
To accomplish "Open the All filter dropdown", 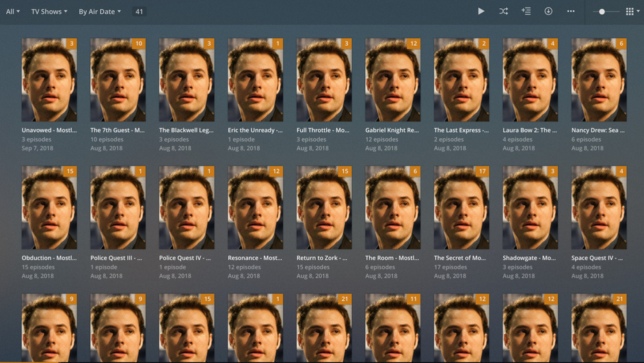I will coord(13,12).
